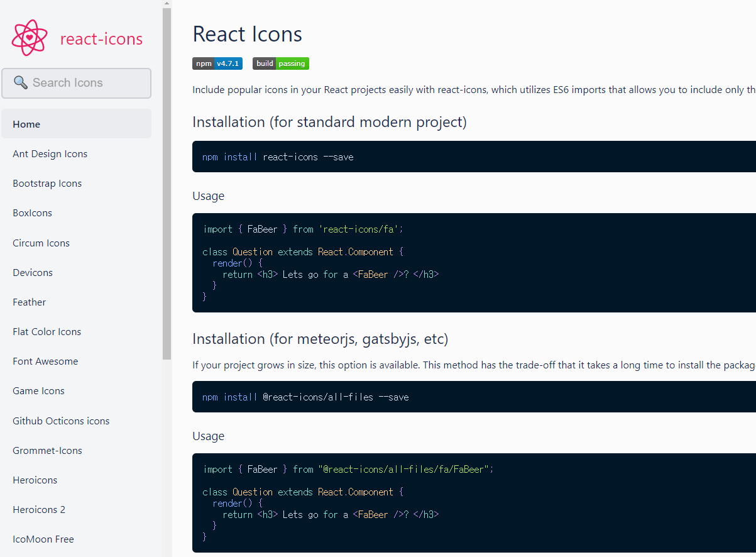Click the build passing badge

coord(281,63)
